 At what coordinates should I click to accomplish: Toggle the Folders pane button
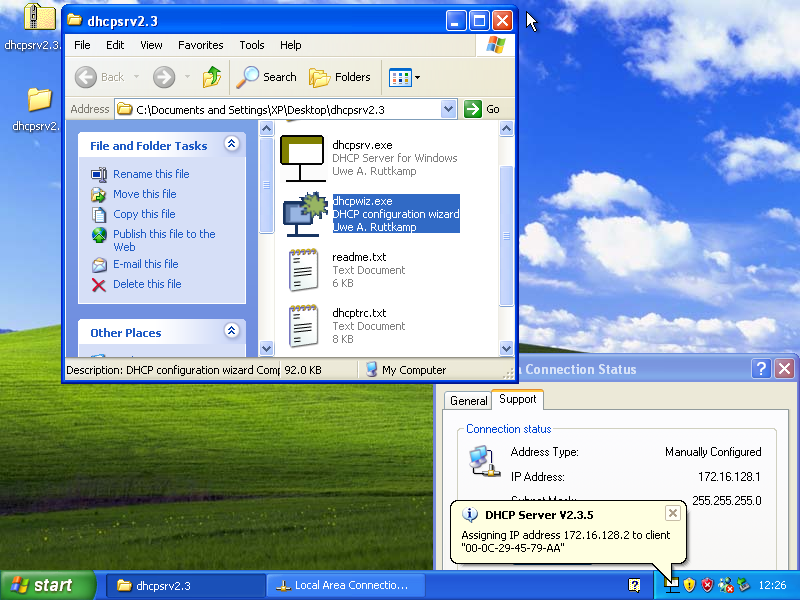tap(340, 77)
